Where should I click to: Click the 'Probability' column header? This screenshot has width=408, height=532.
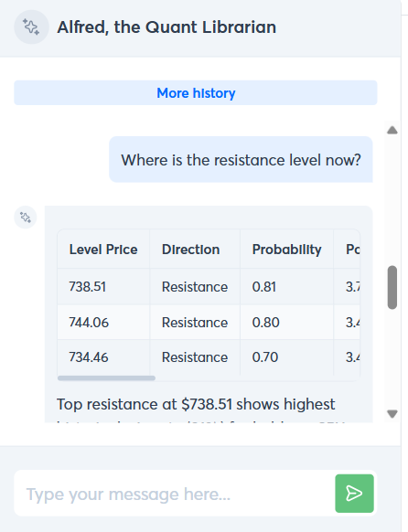click(x=287, y=250)
